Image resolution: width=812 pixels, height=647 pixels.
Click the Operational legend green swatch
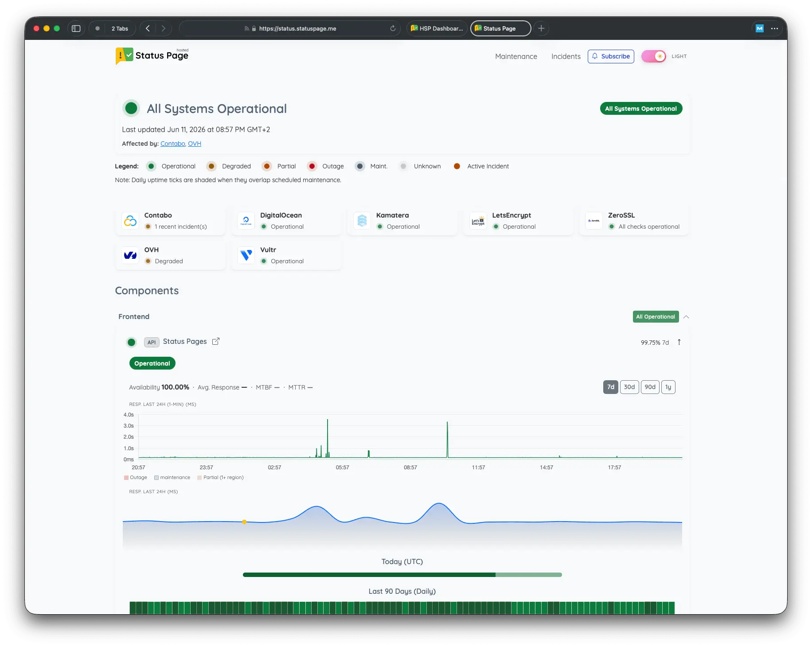pyautogui.click(x=151, y=166)
